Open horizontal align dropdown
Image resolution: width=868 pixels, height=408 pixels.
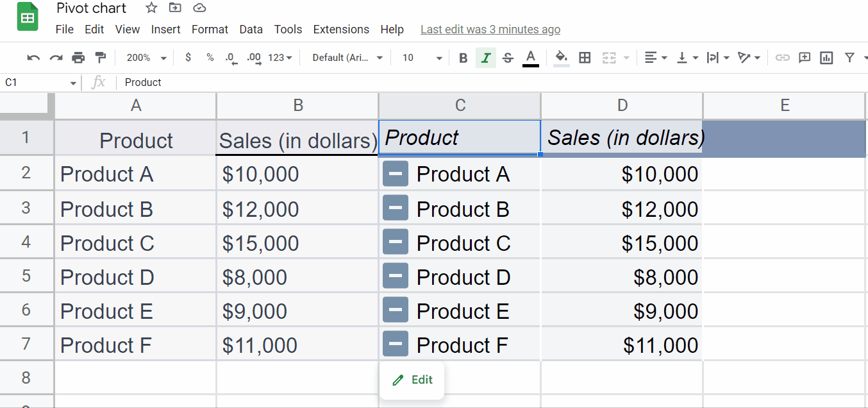(656, 58)
